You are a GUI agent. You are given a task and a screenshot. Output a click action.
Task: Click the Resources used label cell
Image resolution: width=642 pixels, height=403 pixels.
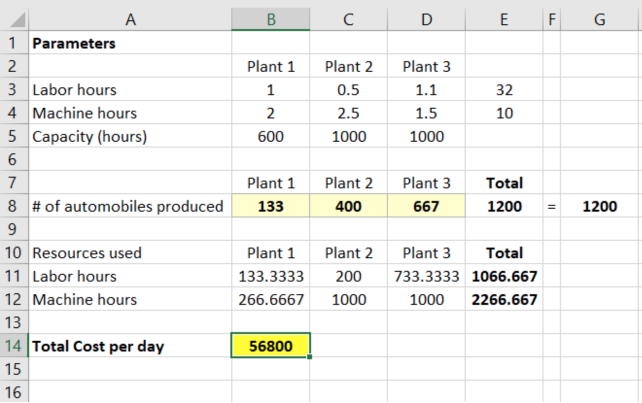[130, 253]
